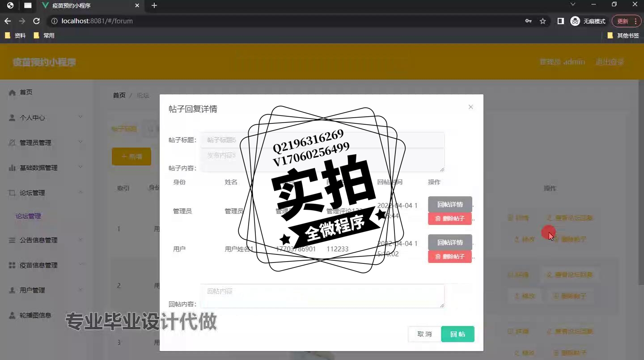The image size is (644, 360).
Task: Open site information icon before localhost URL
Action: pos(54,21)
